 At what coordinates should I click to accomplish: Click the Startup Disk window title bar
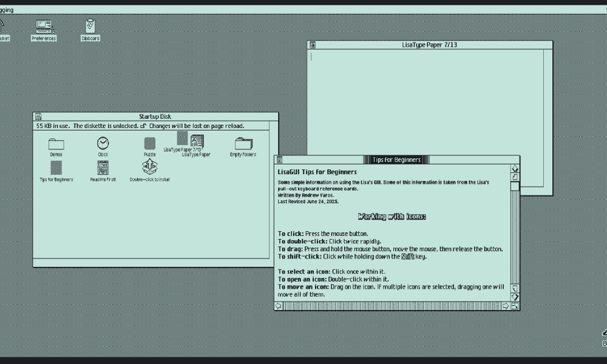(x=155, y=116)
